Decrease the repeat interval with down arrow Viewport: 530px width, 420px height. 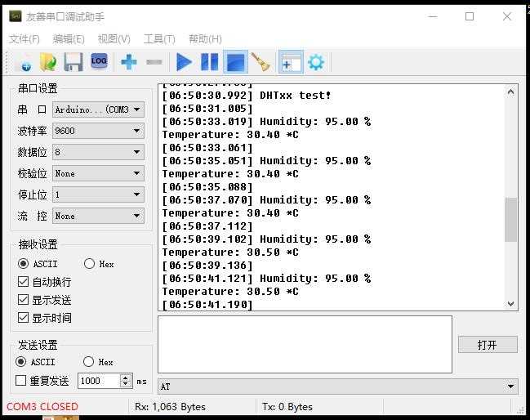(126, 384)
